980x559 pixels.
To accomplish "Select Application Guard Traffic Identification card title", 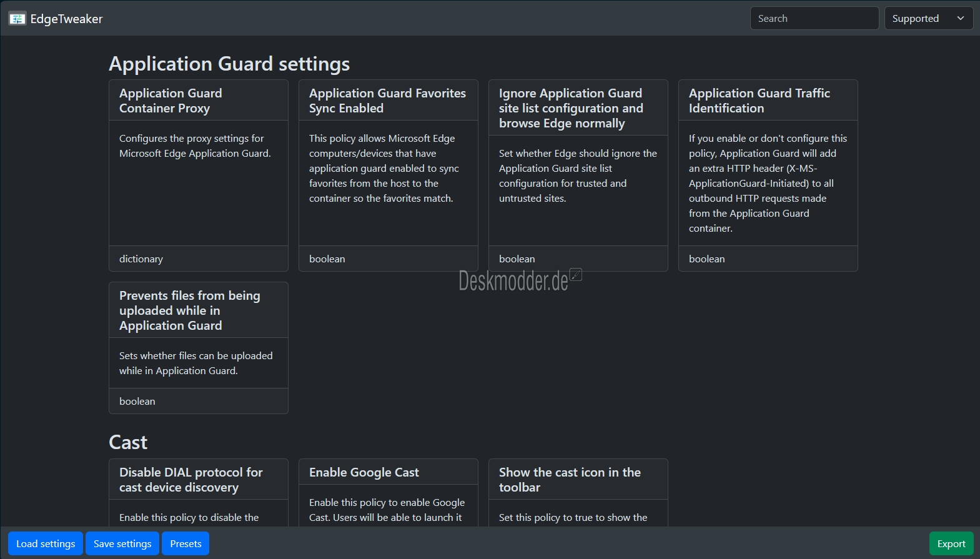I will coord(759,101).
